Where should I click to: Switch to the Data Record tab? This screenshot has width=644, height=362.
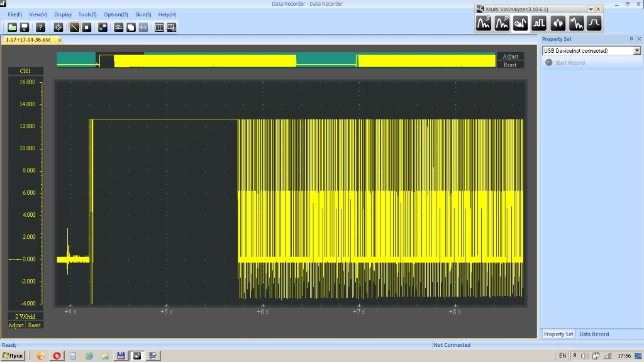tap(594, 334)
